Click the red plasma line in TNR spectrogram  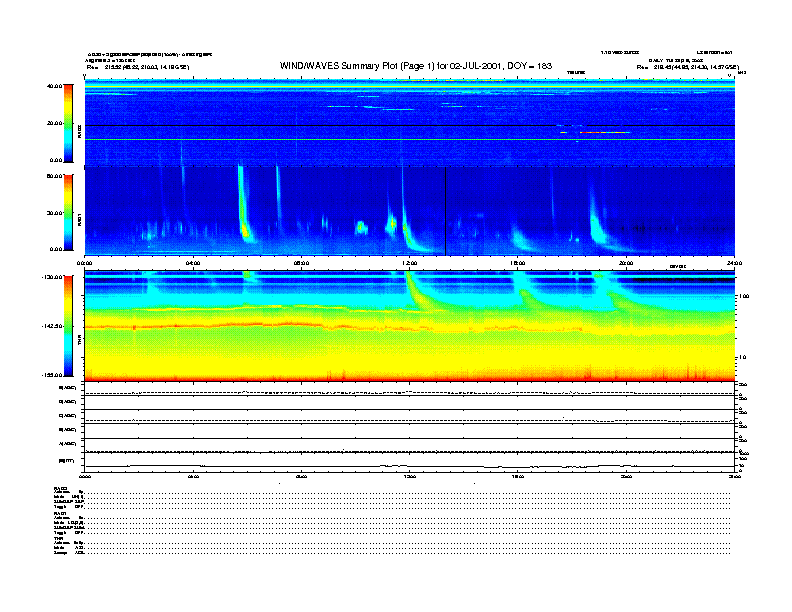tap(333, 327)
